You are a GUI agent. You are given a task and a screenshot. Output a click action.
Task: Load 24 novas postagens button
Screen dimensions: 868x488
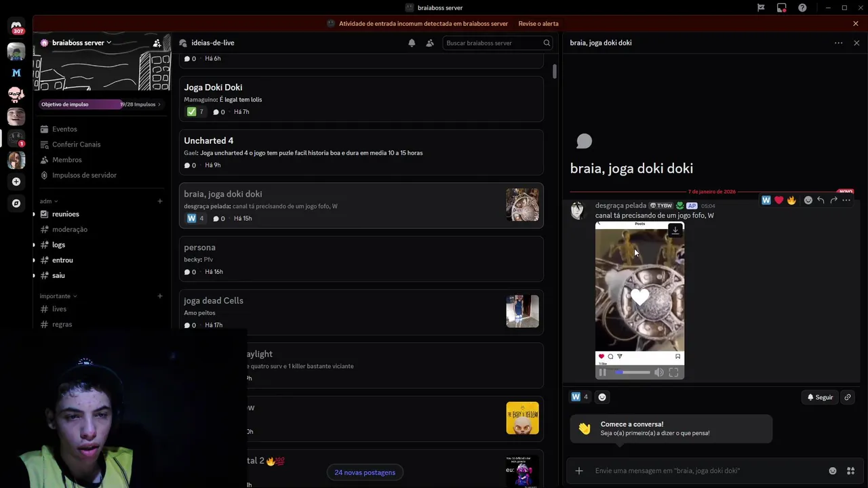point(365,472)
